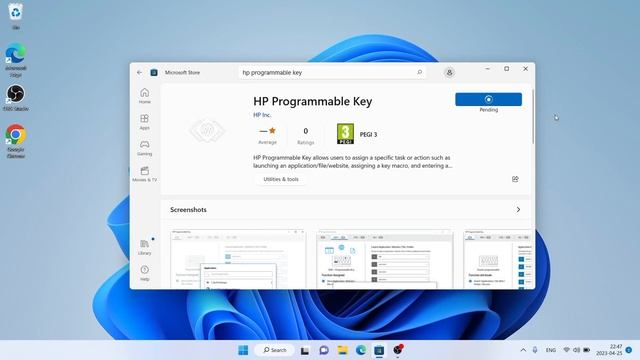Open Microsoft Edge from the taskbar

click(x=361, y=350)
